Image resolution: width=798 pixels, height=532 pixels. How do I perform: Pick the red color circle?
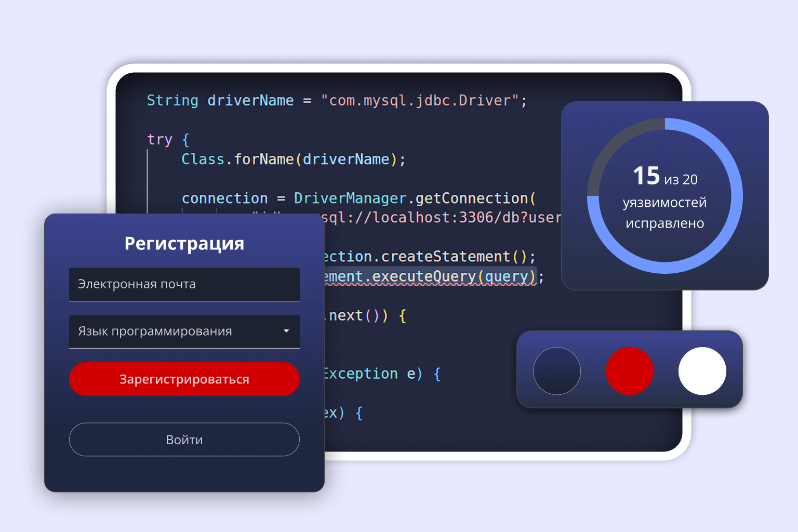pos(629,371)
